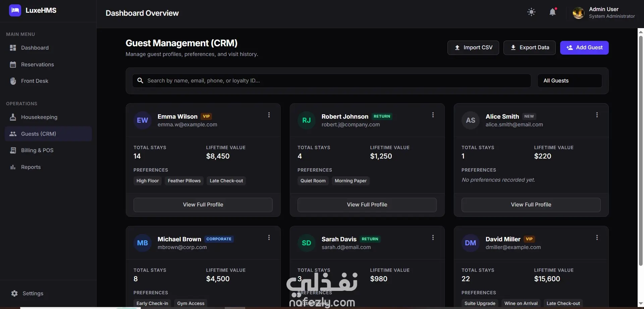644x309 pixels.
Task: Open Sarah Davis's three-dot menu
Action: [x=433, y=238]
